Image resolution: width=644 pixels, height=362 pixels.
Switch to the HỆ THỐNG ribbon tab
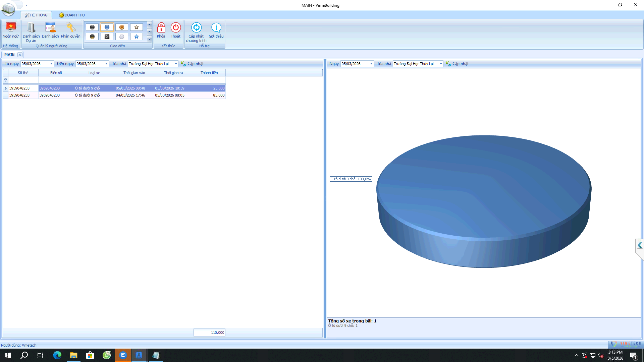36,15
